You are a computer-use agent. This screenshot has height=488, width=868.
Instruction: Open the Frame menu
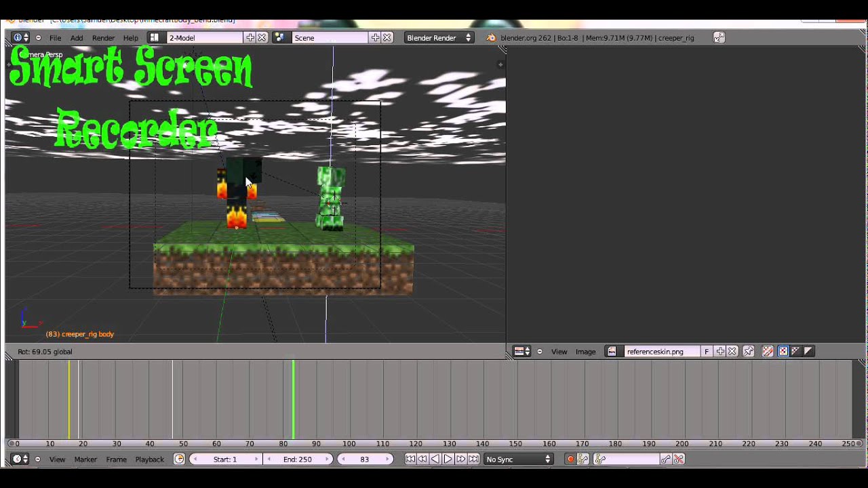[x=116, y=459]
